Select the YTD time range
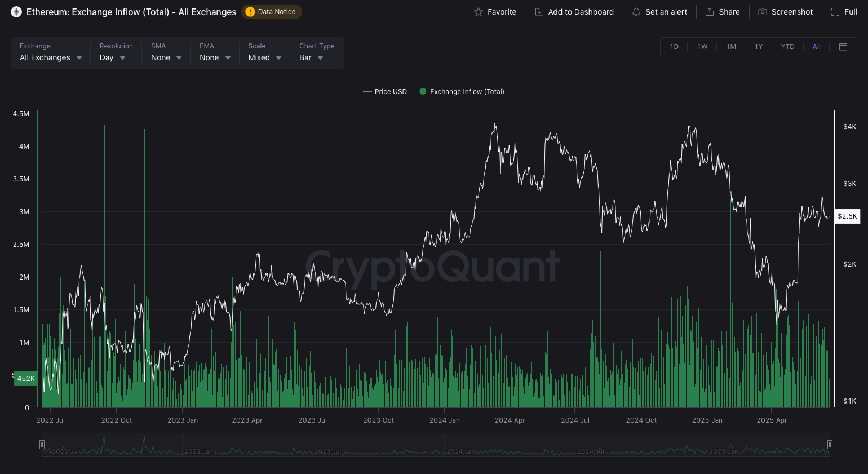The height and width of the screenshot is (474, 868). (787, 47)
